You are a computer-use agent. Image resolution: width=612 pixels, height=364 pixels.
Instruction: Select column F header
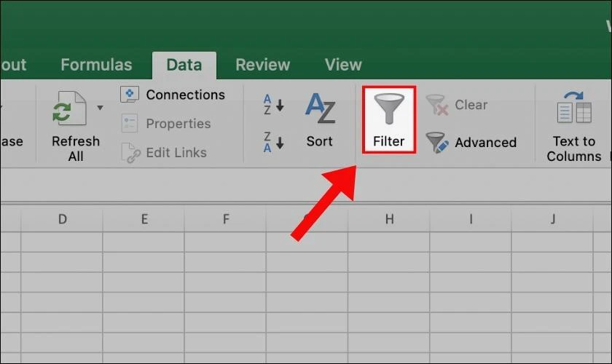pyautogui.click(x=226, y=218)
